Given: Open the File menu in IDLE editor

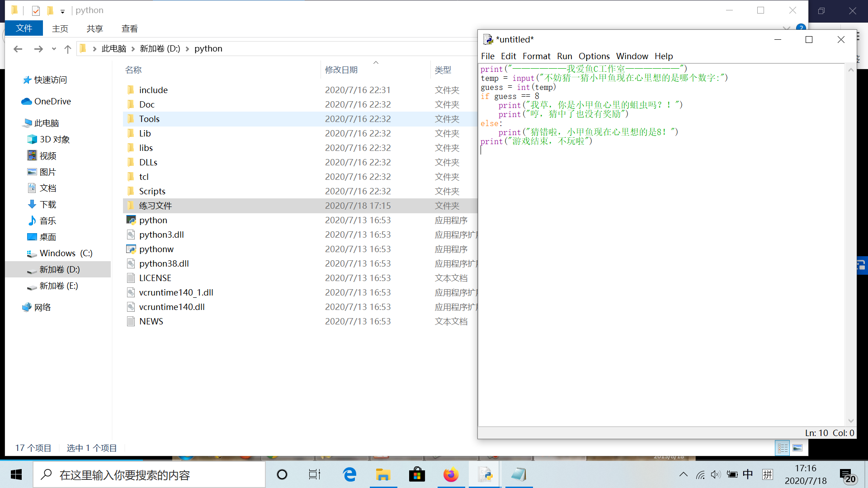Looking at the screenshot, I should coord(488,56).
